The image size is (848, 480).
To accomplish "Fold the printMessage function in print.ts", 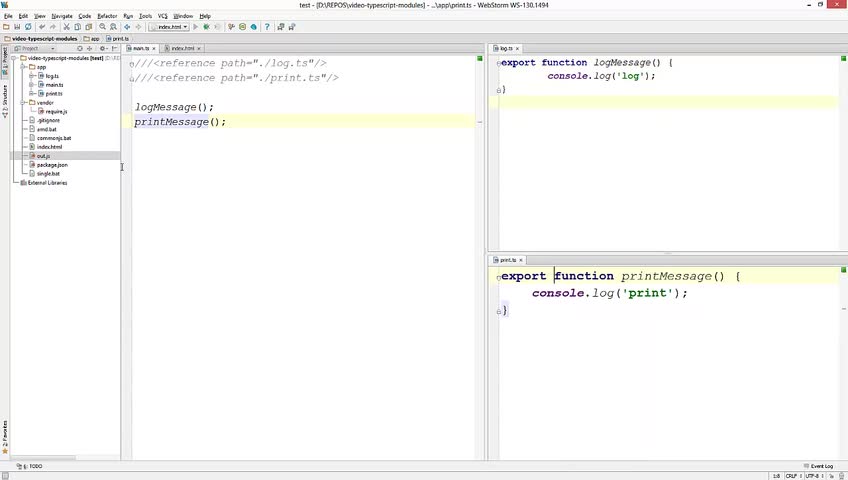I will pyautogui.click(x=498, y=276).
